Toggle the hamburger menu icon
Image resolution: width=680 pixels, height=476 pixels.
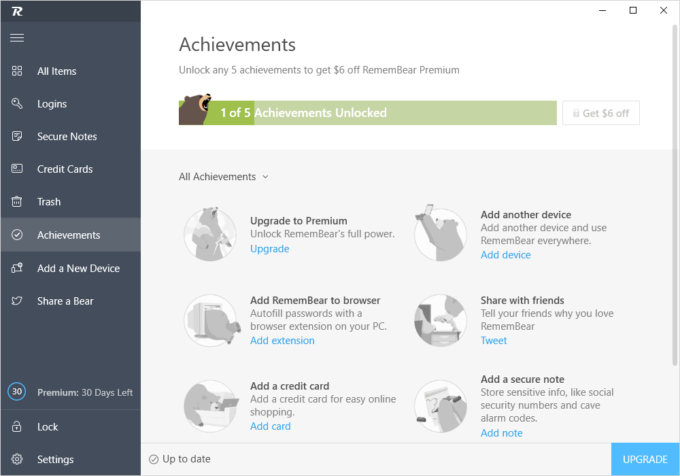[17, 38]
